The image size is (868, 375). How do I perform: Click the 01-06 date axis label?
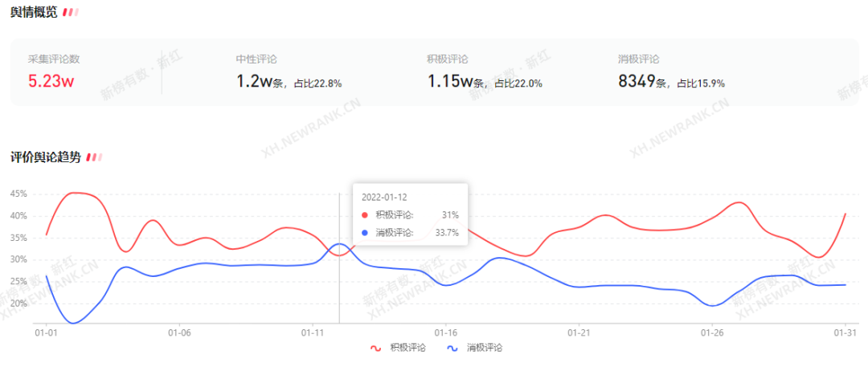tap(178, 333)
